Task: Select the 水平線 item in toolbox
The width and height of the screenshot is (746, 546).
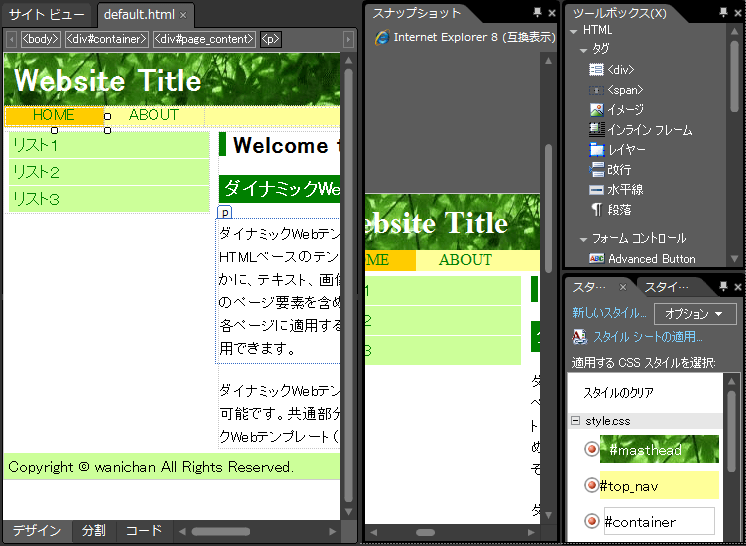Action: tap(616, 190)
